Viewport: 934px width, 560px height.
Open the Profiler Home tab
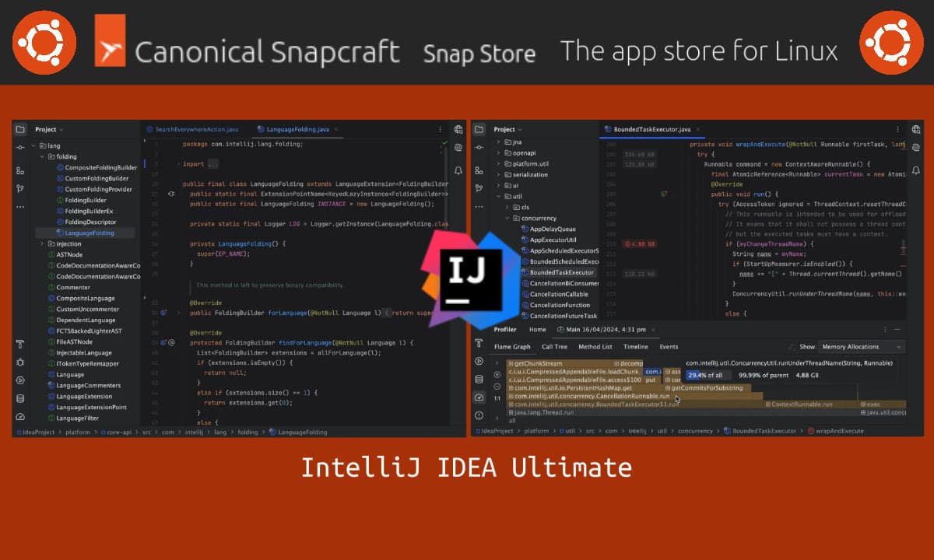(x=538, y=330)
